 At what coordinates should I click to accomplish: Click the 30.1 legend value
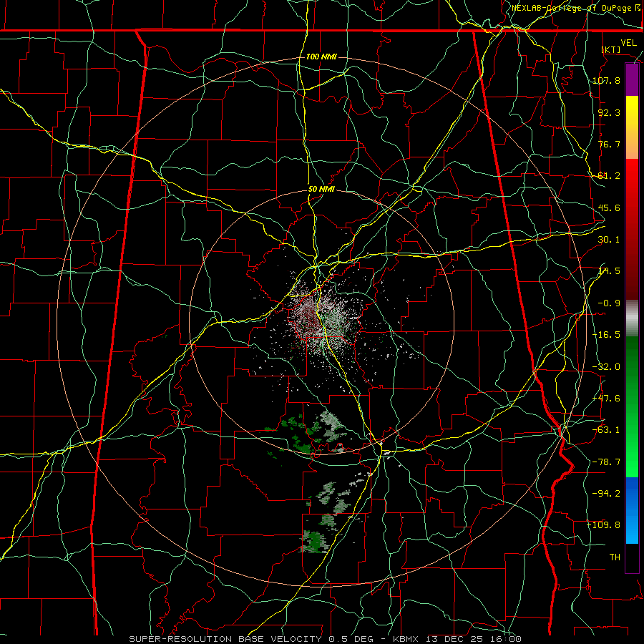609,240
